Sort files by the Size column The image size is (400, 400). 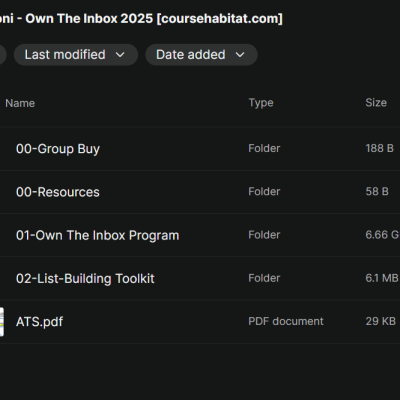click(376, 103)
